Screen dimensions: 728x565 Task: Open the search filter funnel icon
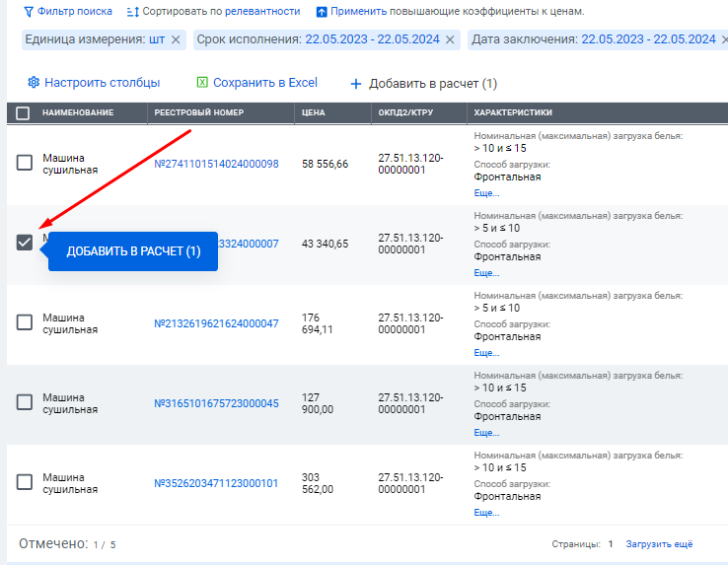click(29, 12)
